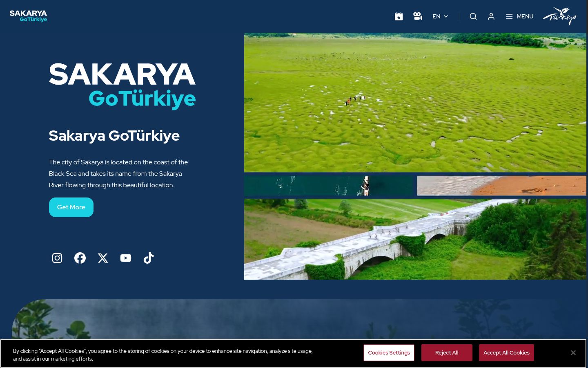Open the X (Twitter) social link

coord(103,258)
